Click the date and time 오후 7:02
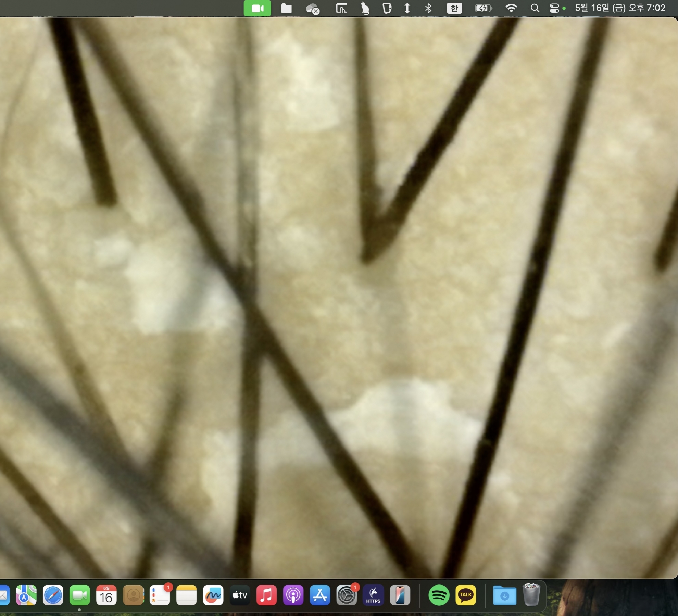 point(620,8)
